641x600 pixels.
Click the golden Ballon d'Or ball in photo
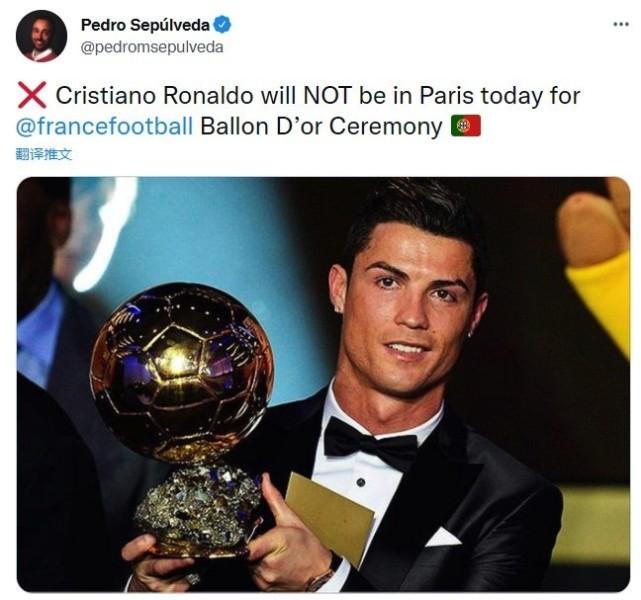pos(181,372)
